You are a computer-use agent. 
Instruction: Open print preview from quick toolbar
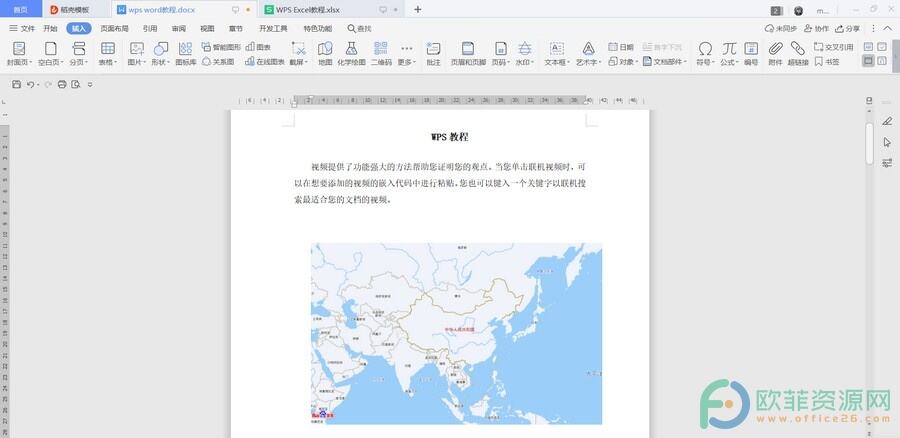pos(76,84)
